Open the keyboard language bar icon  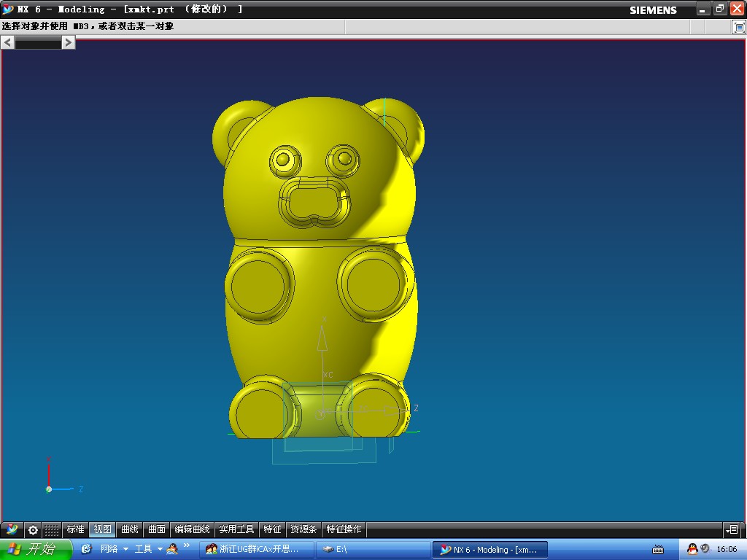coord(658,550)
